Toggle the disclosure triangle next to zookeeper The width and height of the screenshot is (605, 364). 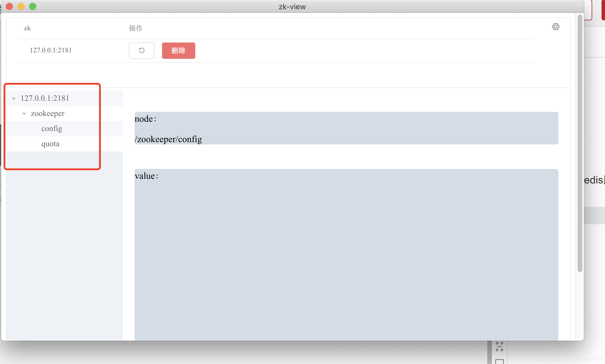point(24,114)
